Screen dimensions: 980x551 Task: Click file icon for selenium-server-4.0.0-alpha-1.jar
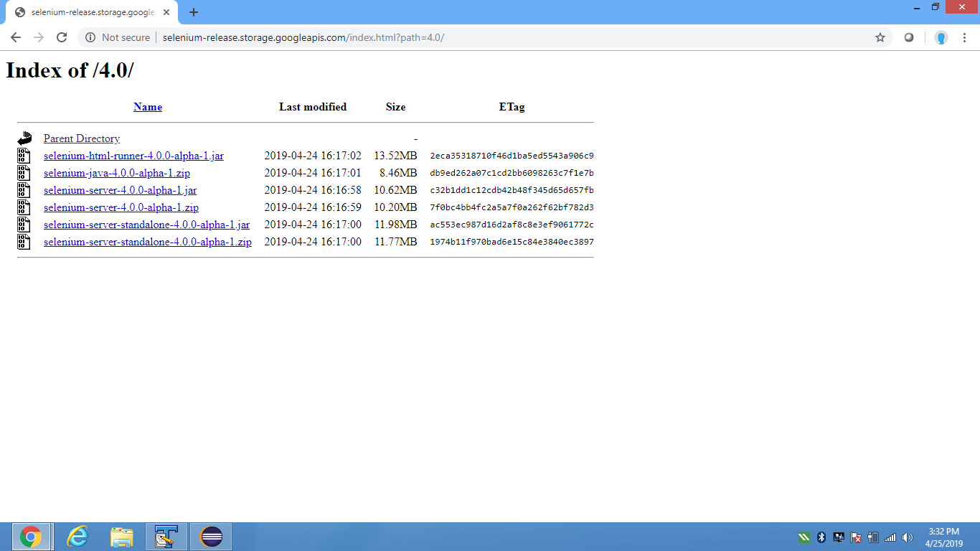24,190
